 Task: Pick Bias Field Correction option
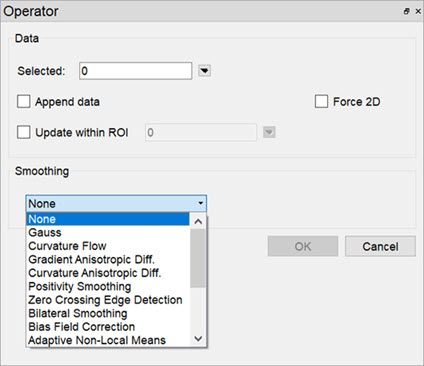(x=108, y=327)
